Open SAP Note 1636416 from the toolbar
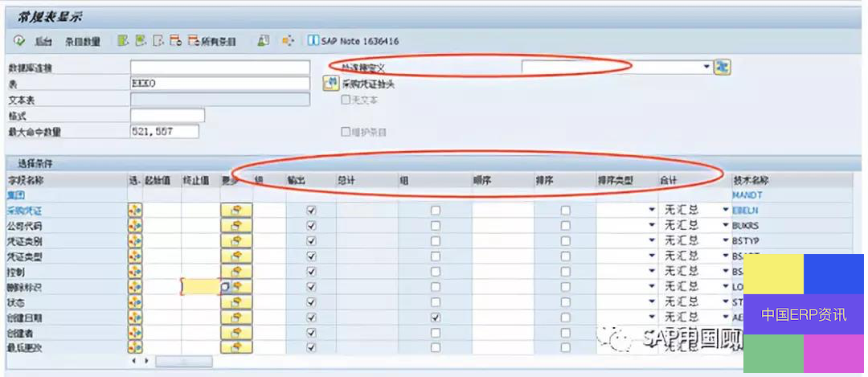The image size is (868, 377). tap(359, 41)
